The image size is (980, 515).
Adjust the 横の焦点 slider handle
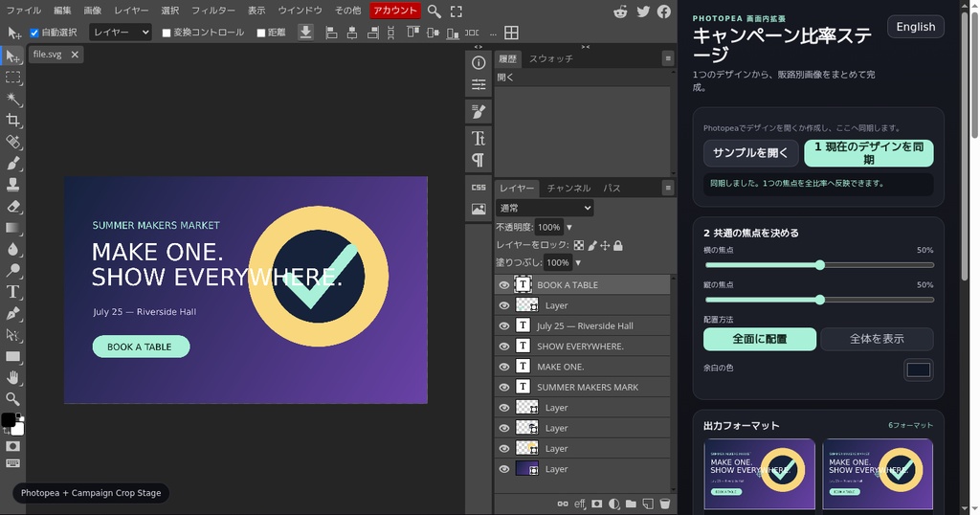tap(819, 265)
